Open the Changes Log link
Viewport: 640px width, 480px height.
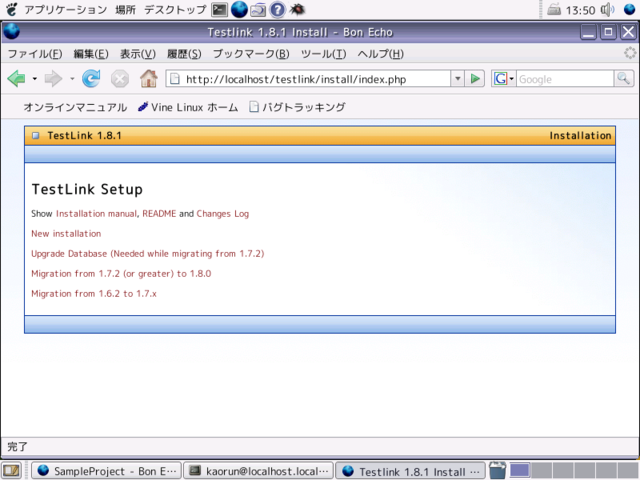coord(222,213)
